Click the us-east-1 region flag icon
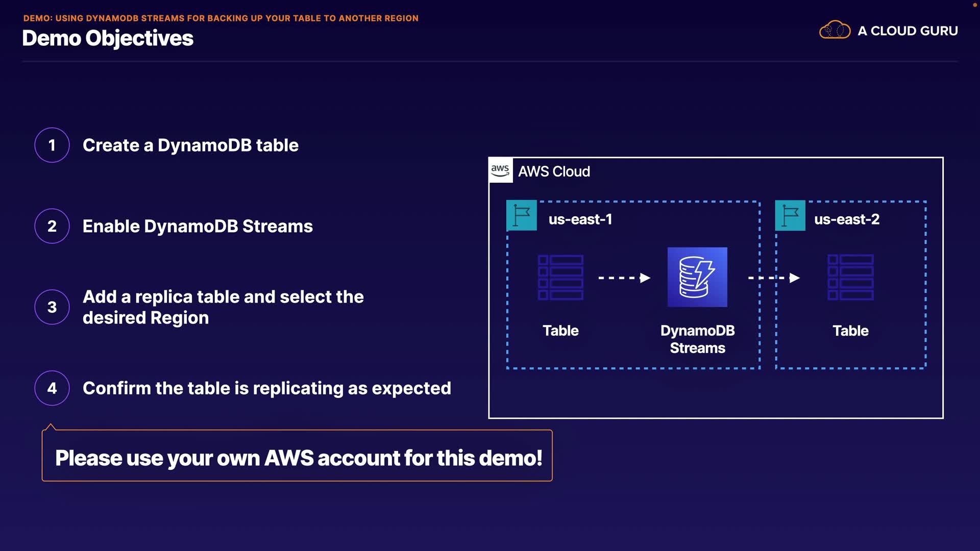980x551 pixels. pyautogui.click(x=521, y=215)
